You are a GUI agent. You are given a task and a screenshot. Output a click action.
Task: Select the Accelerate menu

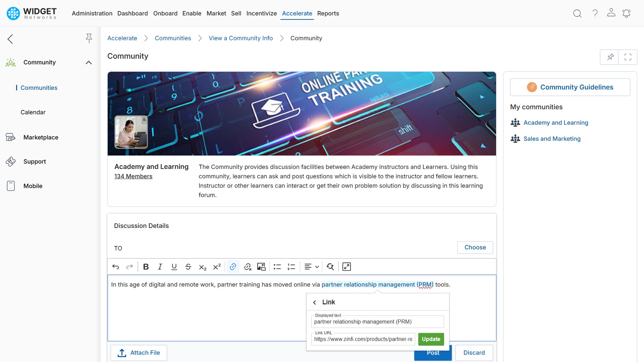pyautogui.click(x=297, y=13)
